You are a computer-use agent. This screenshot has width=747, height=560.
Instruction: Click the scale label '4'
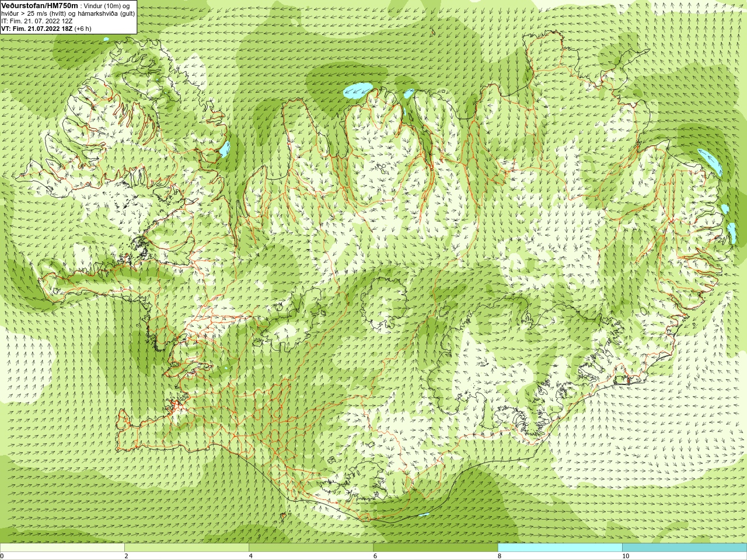tap(251, 556)
